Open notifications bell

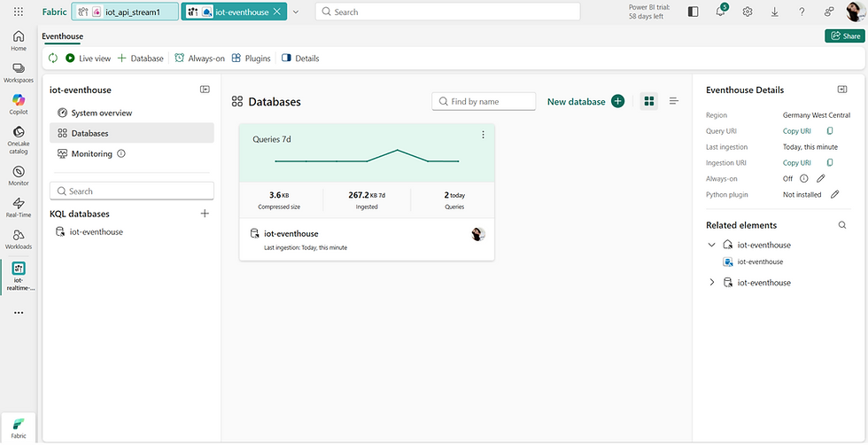(x=721, y=12)
